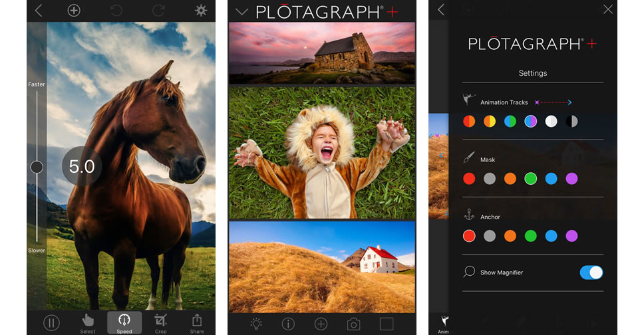The height and width of the screenshot is (335, 644).
Task: Click the anchor icon next to Anchor
Action: pyautogui.click(x=469, y=215)
